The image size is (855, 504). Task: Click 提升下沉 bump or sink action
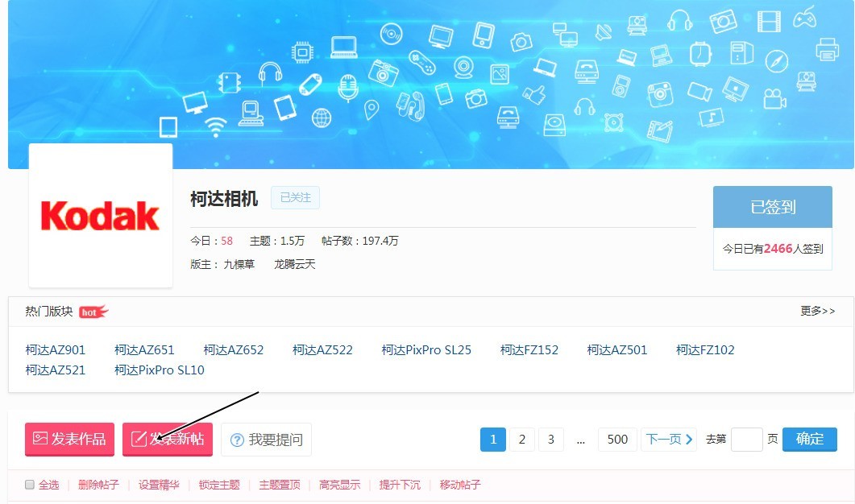[400, 485]
